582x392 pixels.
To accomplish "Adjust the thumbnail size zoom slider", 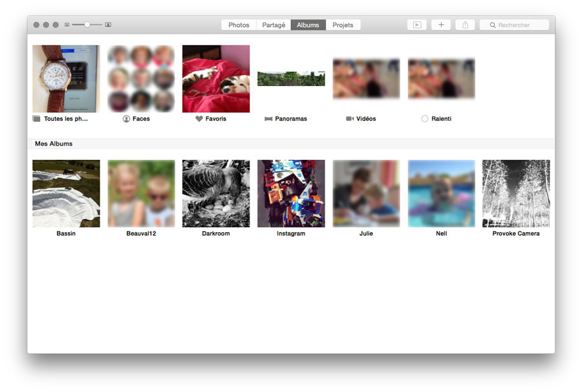I will pyautogui.click(x=87, y=25).
